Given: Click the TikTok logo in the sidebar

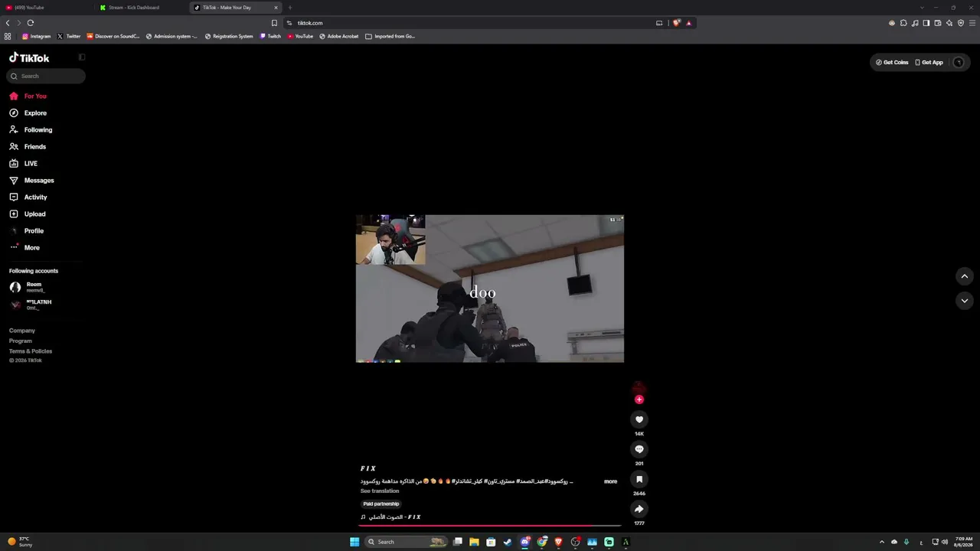Looking at the screenshot, I should click(x=29, y=58).
